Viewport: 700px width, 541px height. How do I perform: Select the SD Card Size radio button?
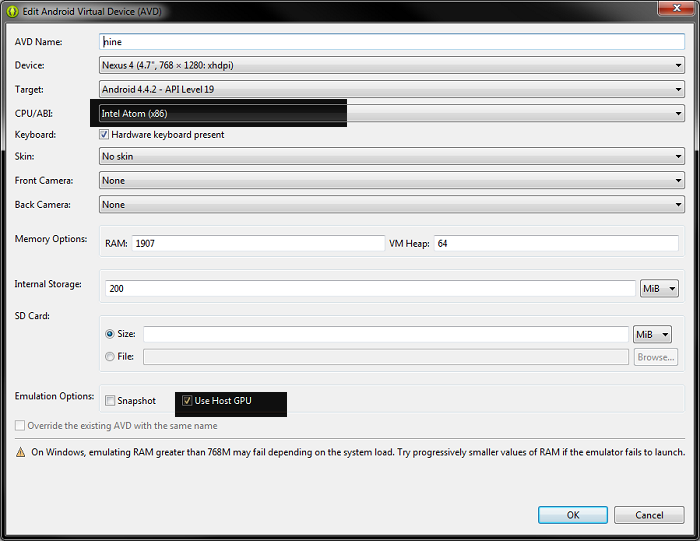(109, 334)
